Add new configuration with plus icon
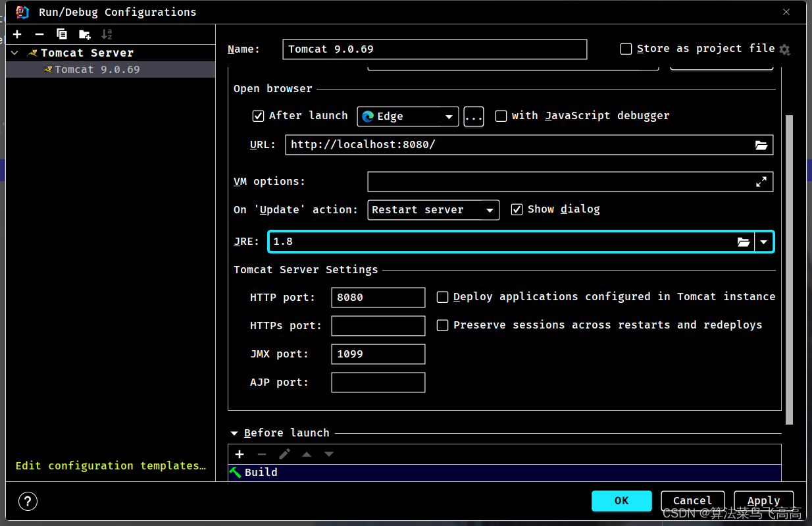Viewport: 812px width, 526px height. [x=17, y=34]
